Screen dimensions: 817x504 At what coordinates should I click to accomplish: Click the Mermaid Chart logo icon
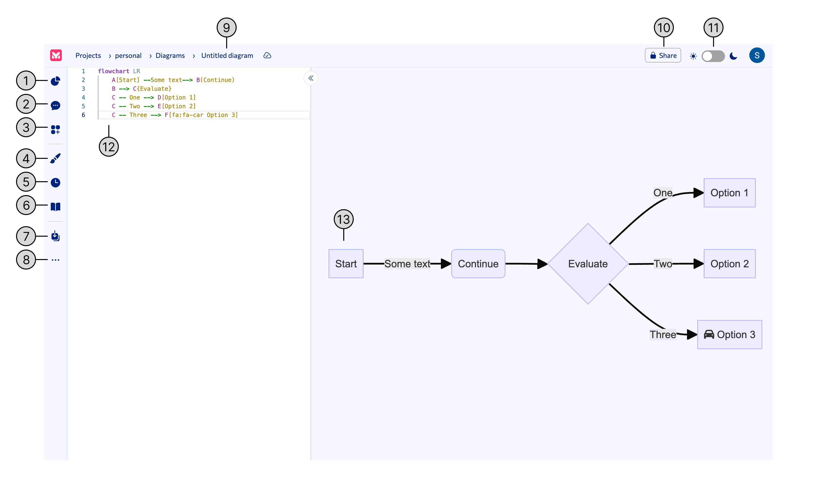(x=56, y=55)
